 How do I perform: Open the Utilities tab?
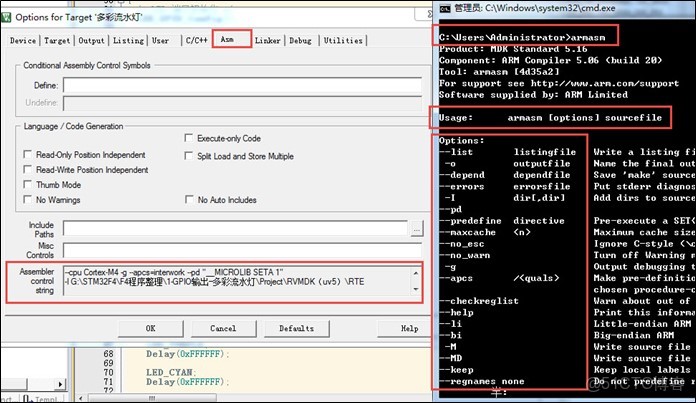click(343, 40)
